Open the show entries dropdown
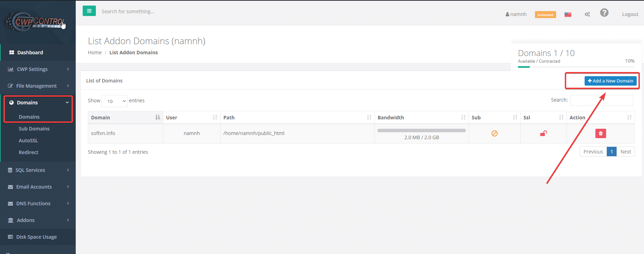This screenshot has height=254, width=644. (114, 101)
